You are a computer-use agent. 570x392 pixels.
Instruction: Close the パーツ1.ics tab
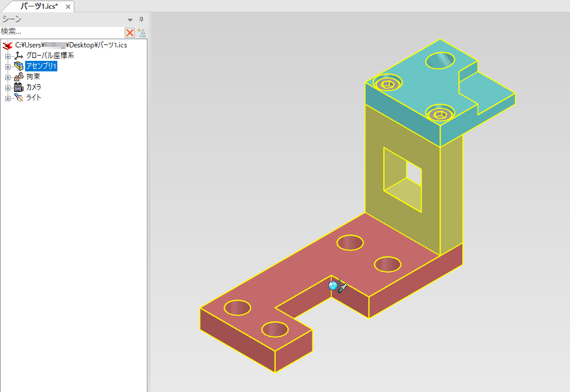pyautogui.click(x=68, y=6)
